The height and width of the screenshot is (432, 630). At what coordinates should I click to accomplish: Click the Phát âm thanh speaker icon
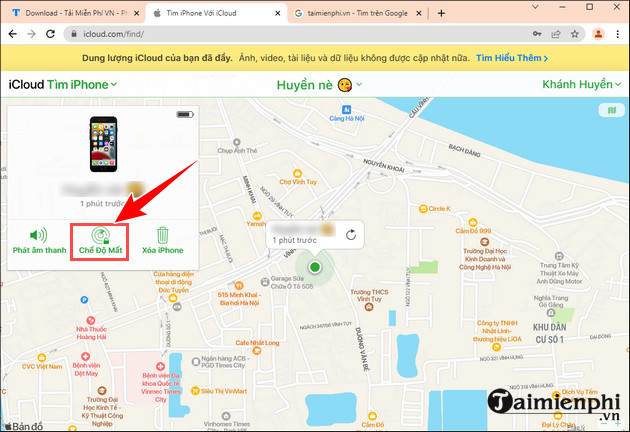pos(39,235)
